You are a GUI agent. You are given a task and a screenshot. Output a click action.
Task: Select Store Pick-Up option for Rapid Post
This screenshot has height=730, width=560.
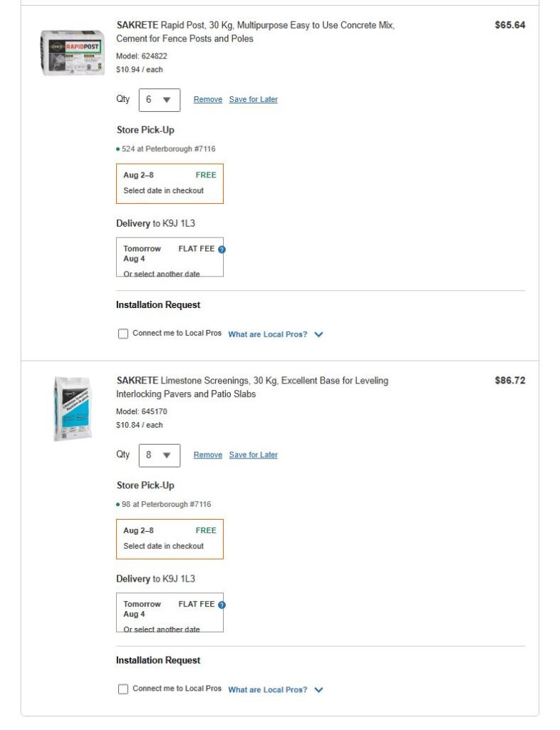pyautogui.click(x=170, y=183)
